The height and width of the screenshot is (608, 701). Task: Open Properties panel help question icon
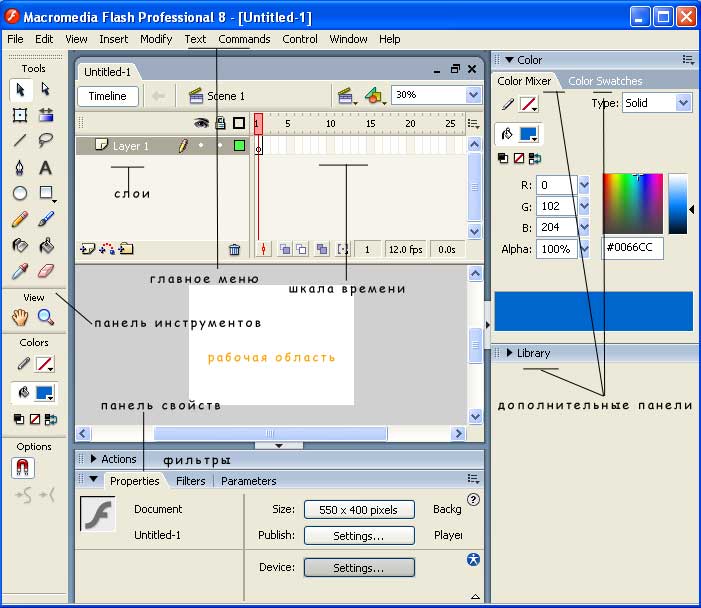473,499
